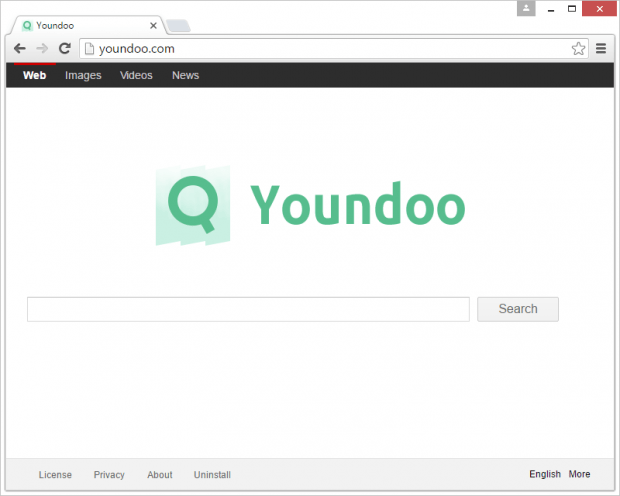The image size is (620, 496).
Task: Close the Youndoo tab
Action: 153,26
